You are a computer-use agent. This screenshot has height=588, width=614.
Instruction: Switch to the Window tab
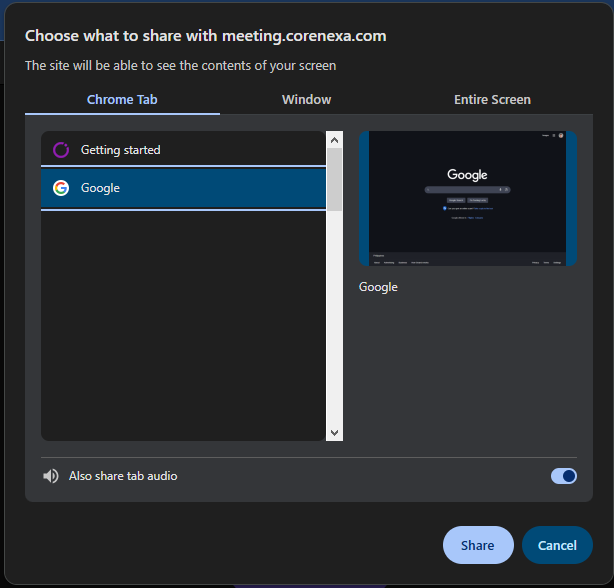(x=306, y=100)
